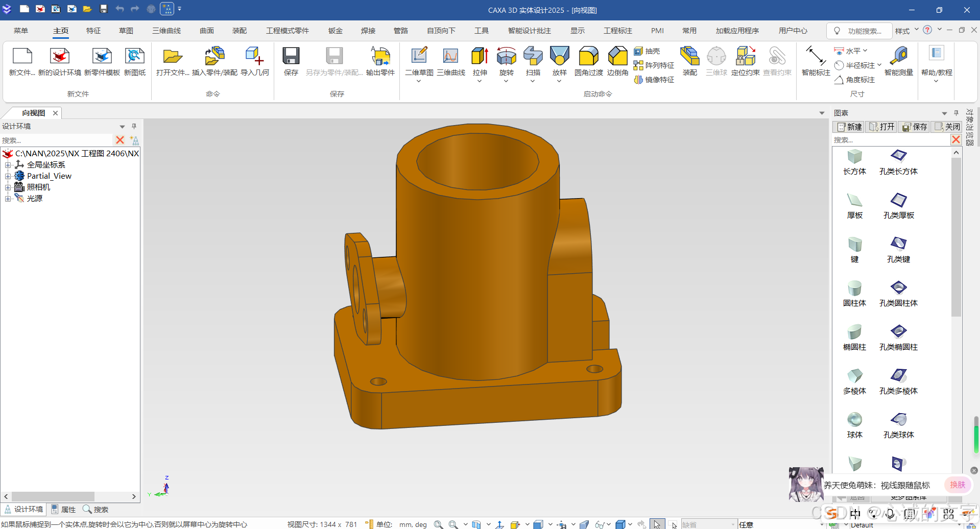Clear the catalog search box
Screen dimensions: 980x529
pyautogui.click(x=956, y=139)
